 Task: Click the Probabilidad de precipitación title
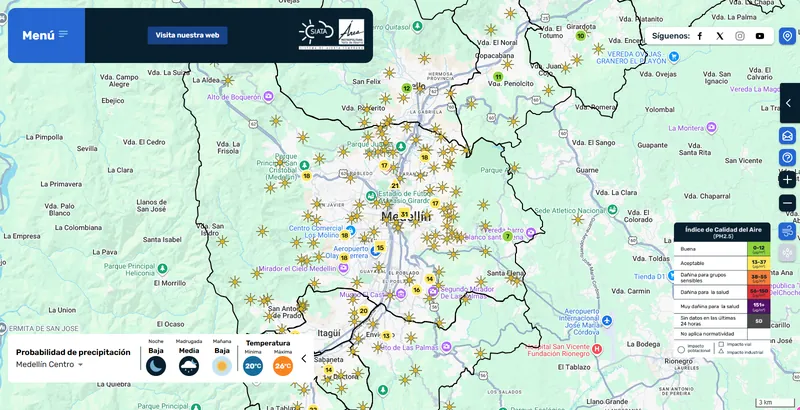tap(73, 352)
